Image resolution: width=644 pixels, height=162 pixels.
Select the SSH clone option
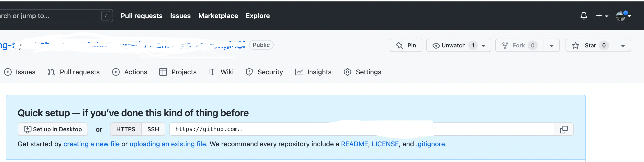click(153, 129)
